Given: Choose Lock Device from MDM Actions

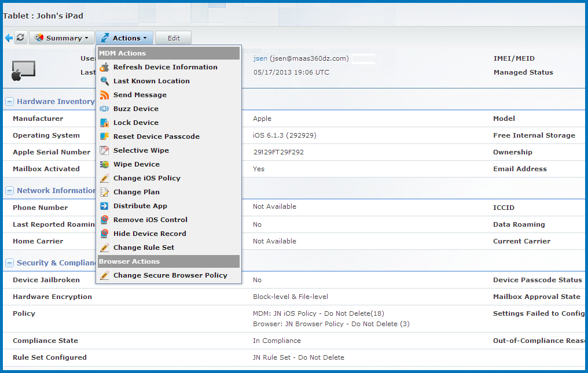Looking at the screenshot, I should click(x=169, y=123).
